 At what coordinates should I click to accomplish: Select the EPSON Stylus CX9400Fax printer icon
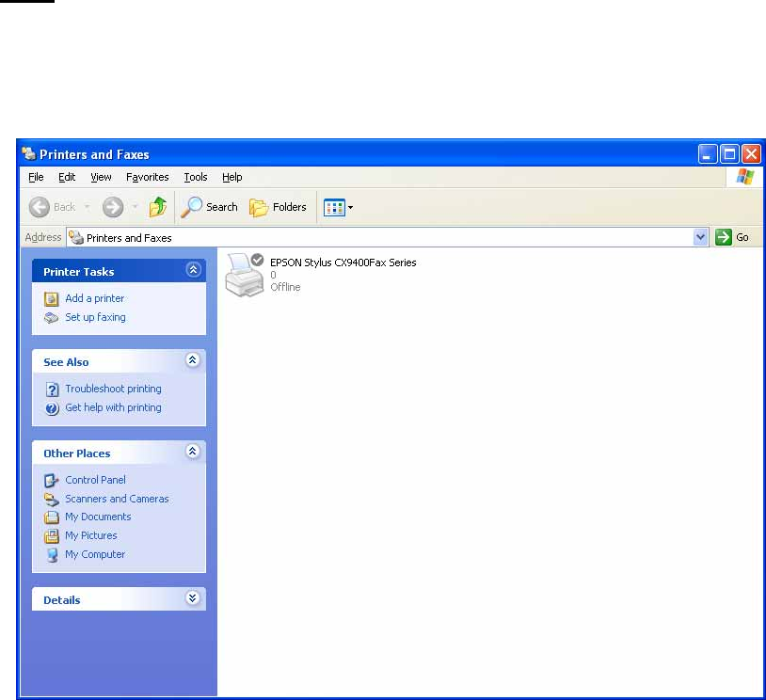[x=245, y=275]
